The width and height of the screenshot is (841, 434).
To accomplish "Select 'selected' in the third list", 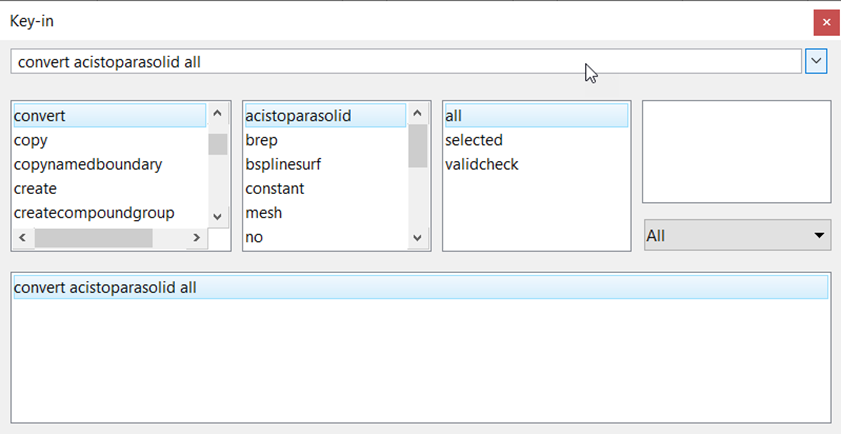I will point(474,140).
